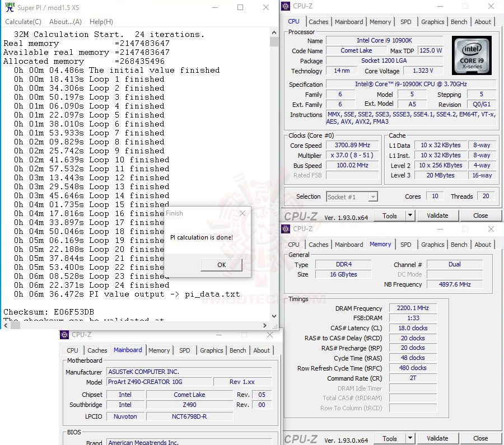This screenshot has width=504, height=445.
Task: Open the Socket #1 selection dropdown
Action: [373, 196]
